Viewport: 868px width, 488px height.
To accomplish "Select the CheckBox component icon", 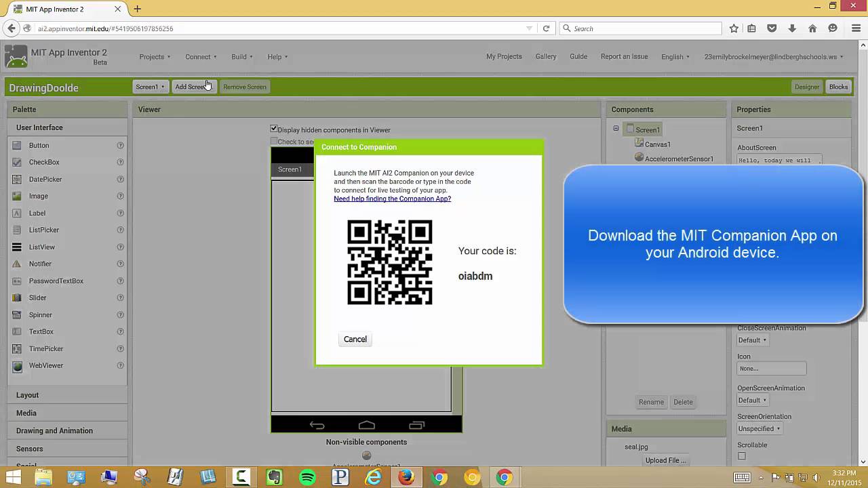I will 17,162.
